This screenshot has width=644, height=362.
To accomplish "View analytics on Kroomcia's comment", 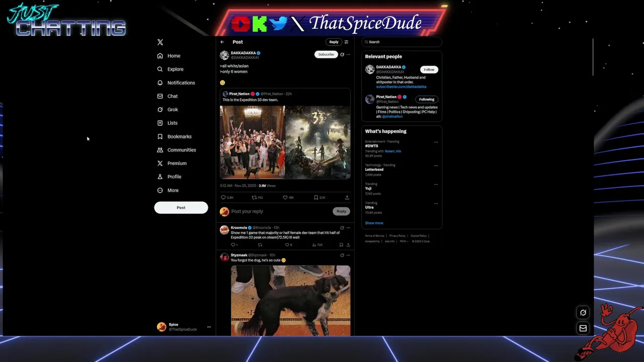I will point(317,245).
